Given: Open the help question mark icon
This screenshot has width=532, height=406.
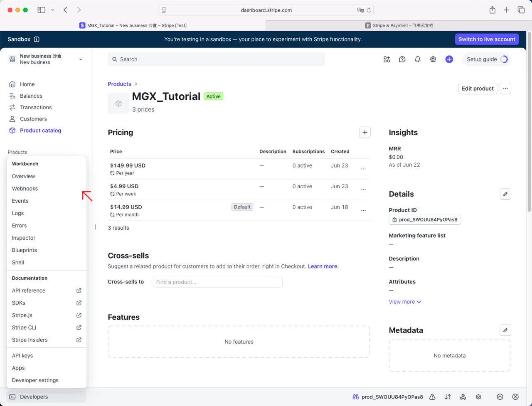Looking at the screenshot, I should (402, 59).
